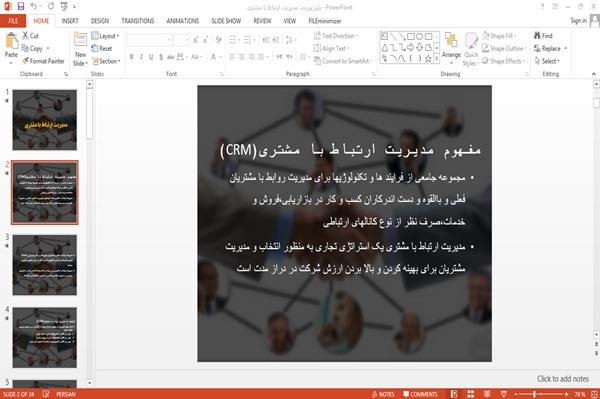
Task: Click the Save icon in quick access toolbar
Action: pos(21,6)
